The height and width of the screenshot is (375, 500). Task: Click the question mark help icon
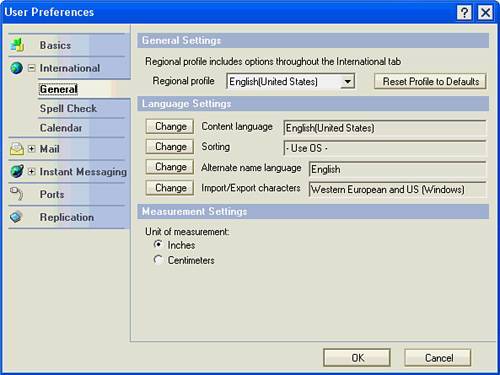464,13
